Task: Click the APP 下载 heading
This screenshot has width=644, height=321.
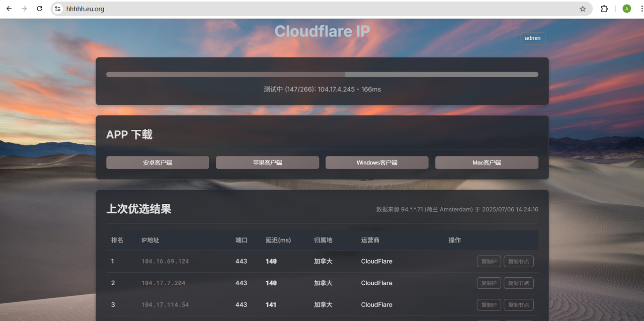Action: (129, 134)
